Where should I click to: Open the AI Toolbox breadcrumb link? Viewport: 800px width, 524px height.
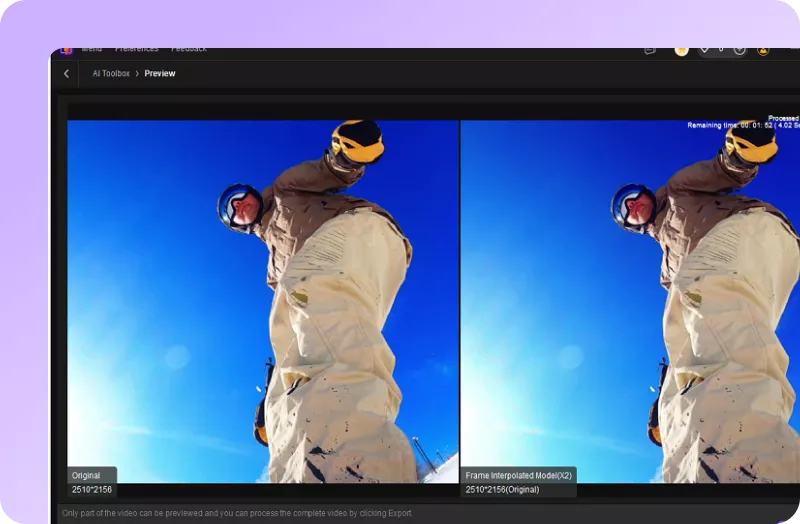coord(111,73)
